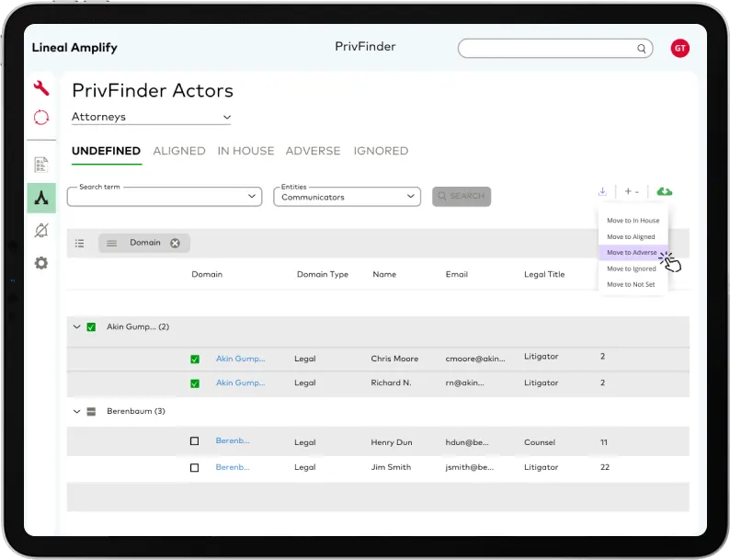This screenshot has width=730, height=560.
Task: Open Jim Smith's Berenb... domain link
Action: coord(233,467)
